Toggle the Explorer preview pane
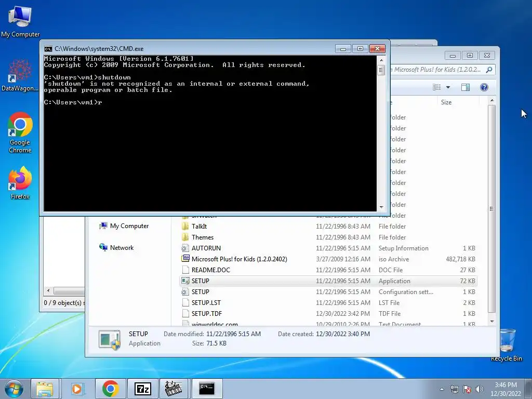The width and height of the screenshot is (532, 399). (x=465, y=87)
